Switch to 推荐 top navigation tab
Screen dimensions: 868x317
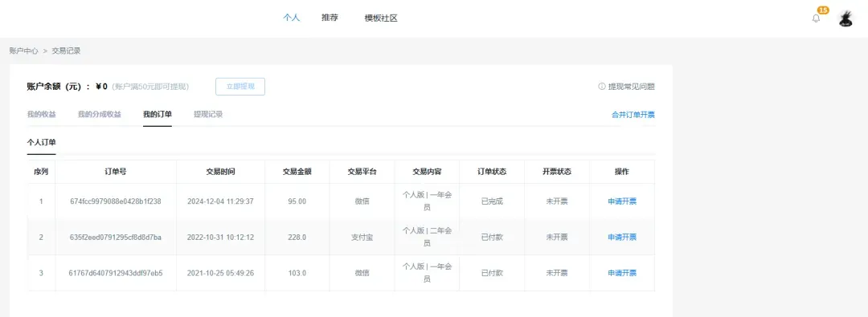pyautogui.click(x=330, y=18)
